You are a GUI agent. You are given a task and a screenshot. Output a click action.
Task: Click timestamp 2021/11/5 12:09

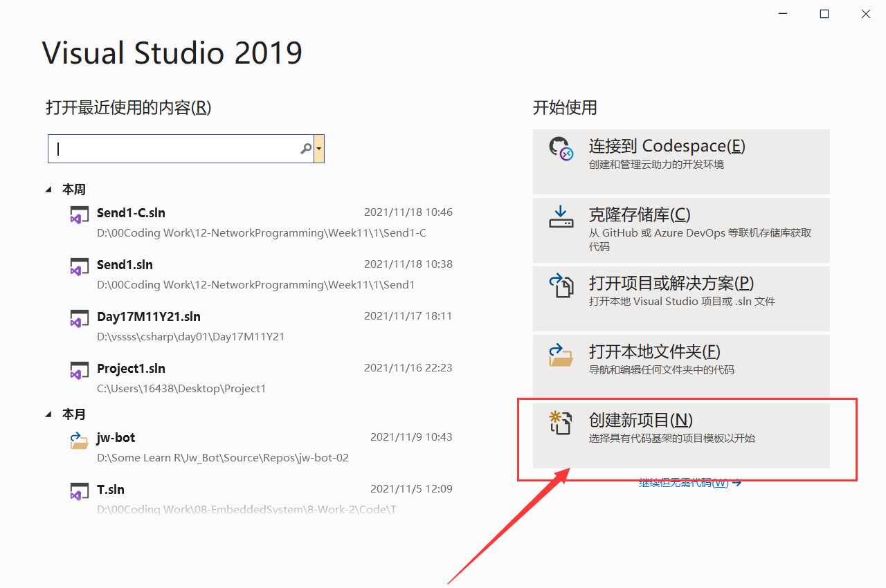click(x=411, y=489)
